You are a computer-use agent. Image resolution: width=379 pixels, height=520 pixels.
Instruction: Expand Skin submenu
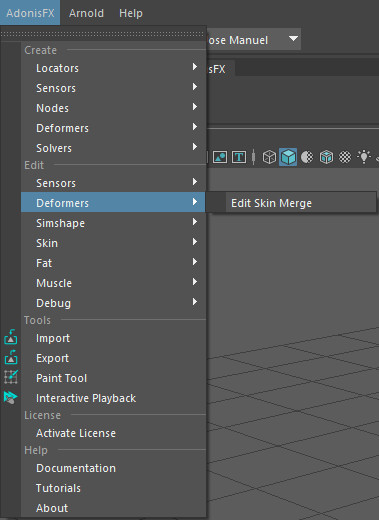113,243
